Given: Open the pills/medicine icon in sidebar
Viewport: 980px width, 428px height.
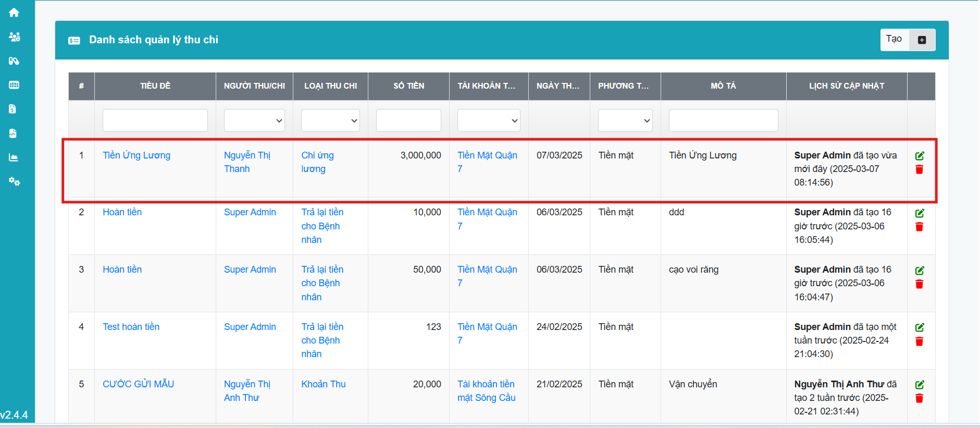Looking at the screenshot, I should pyautogui.click(x=14, y=61).
